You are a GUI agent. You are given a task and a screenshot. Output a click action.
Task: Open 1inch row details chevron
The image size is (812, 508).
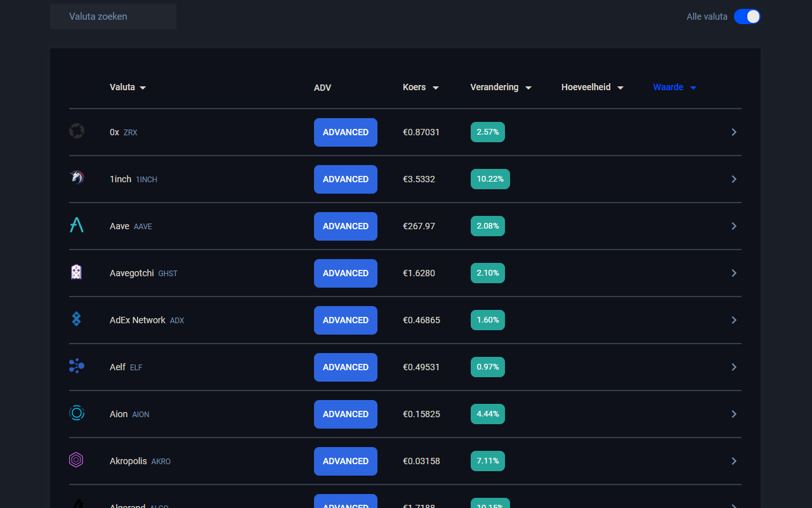point(734,179)
